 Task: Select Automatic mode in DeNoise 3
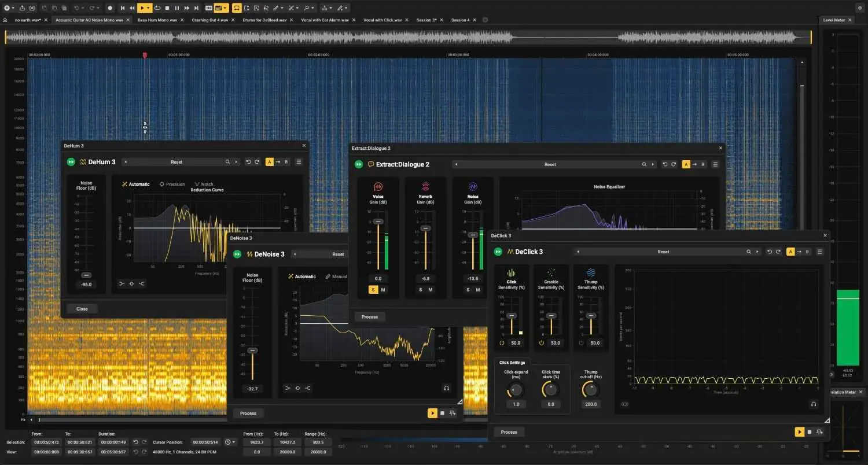302,276
